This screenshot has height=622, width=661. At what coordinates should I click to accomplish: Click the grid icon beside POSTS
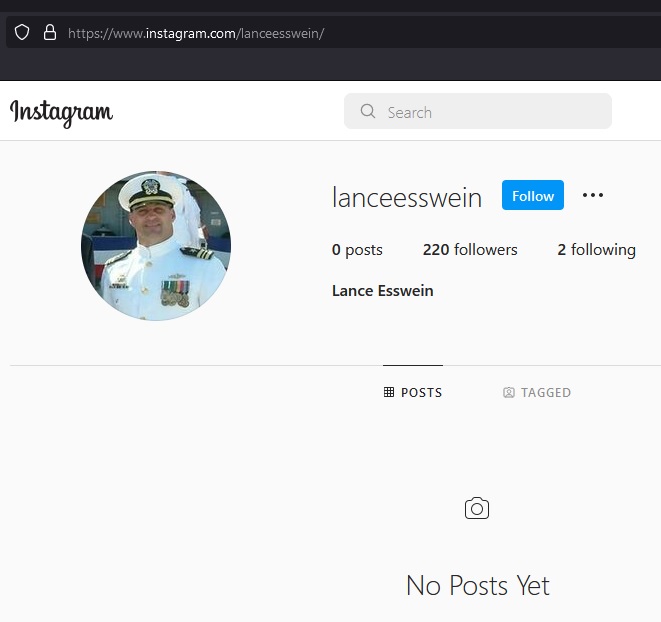389,393
